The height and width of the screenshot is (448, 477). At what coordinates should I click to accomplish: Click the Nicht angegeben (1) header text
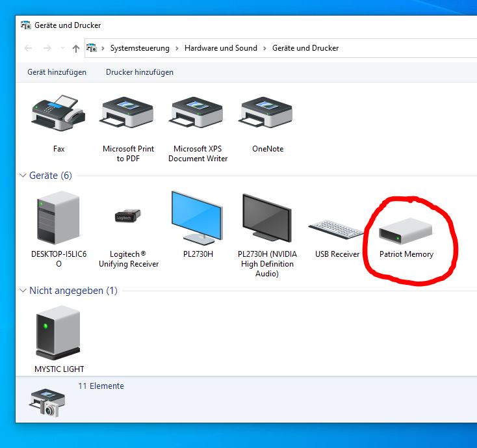click(x=73, y=291)
